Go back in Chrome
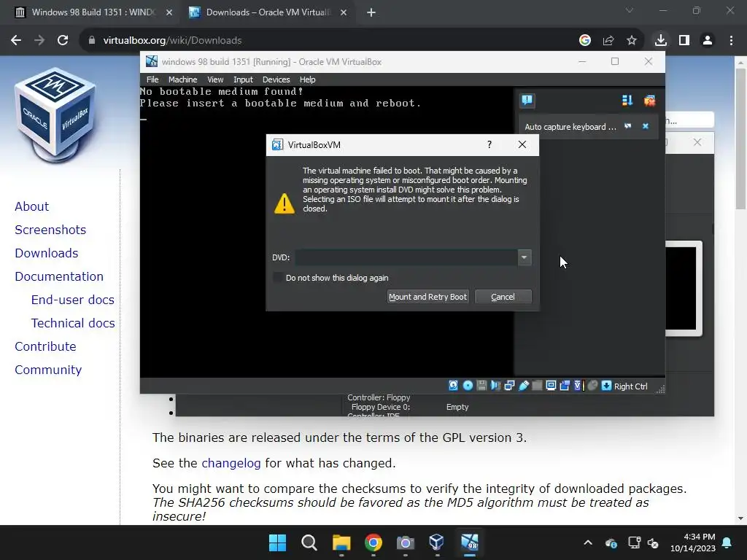This screenshot has height=560, width=747. pyautogui.click(x=16, y=41)
